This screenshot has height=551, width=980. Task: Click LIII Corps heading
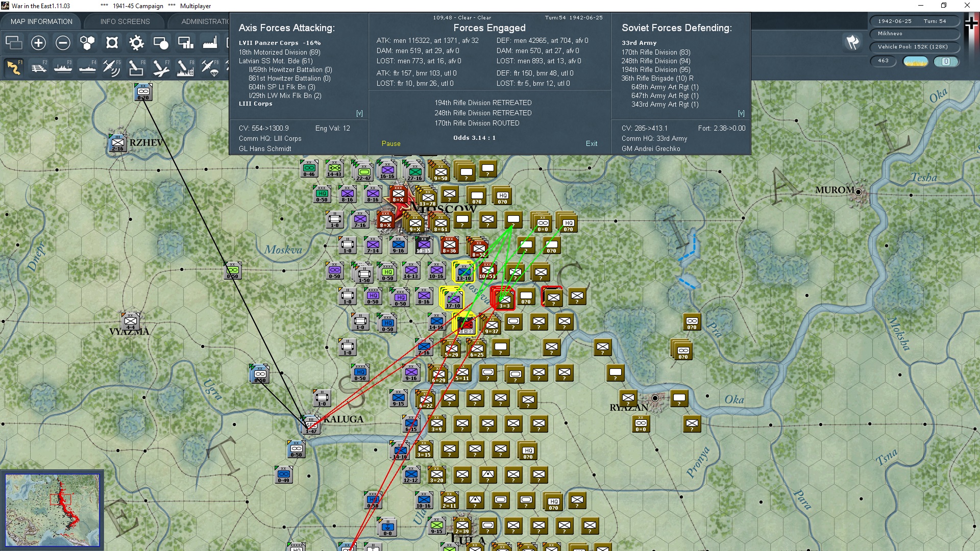pos(256,104)
